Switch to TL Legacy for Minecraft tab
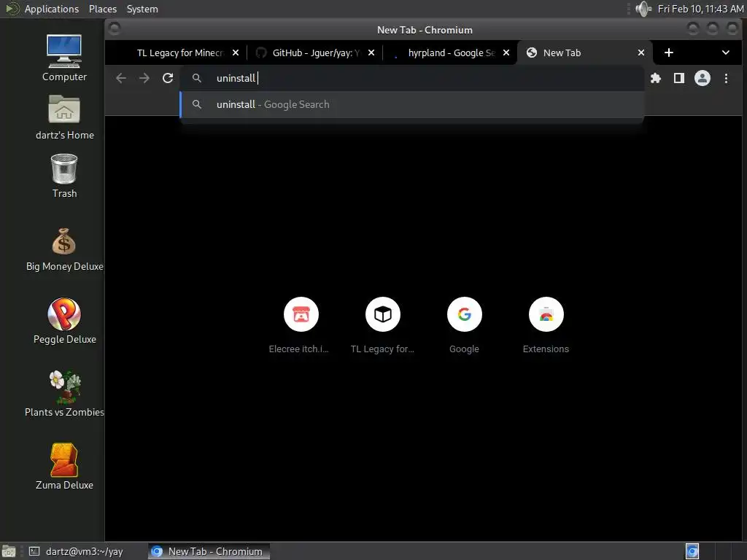This screenshot has width=747, height=560. 179,52
